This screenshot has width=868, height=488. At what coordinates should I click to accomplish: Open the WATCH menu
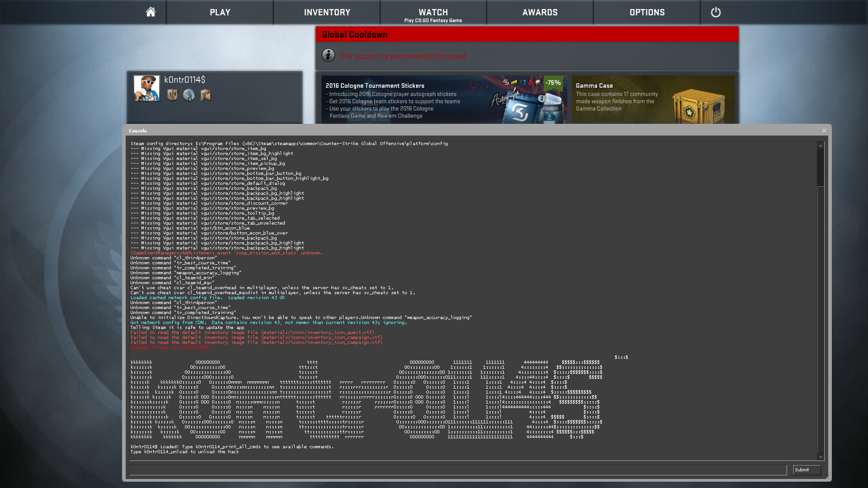coord(433,12)
